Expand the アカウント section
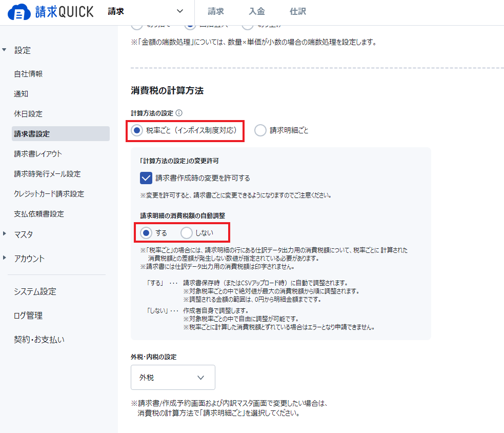504x433 pixels. click(x=4, y=258)
